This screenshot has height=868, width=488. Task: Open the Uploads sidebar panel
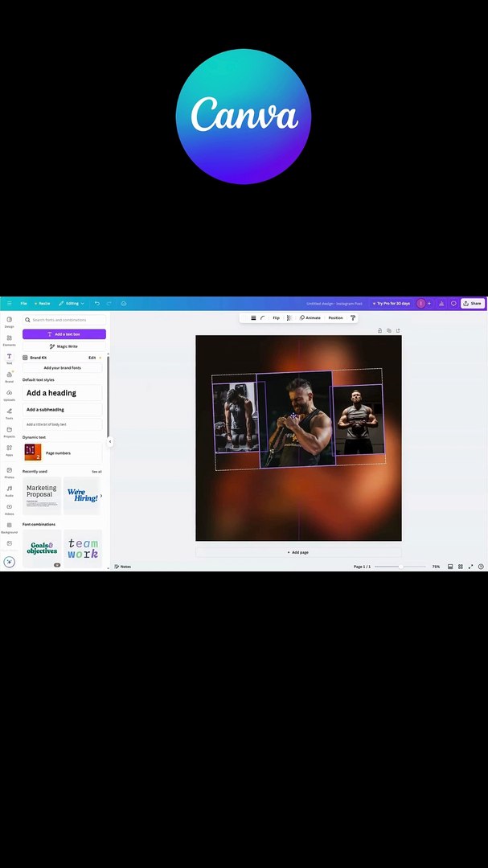click(9, 395)
